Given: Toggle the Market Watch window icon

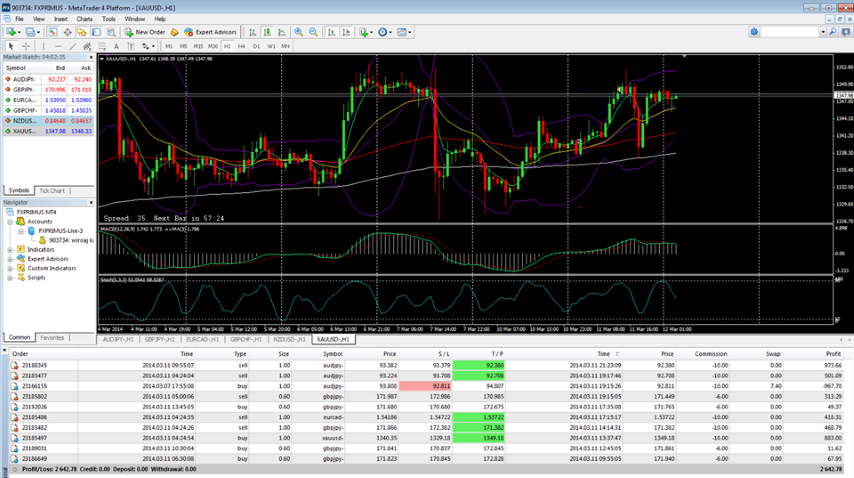Looking at the screenshot, I should pos(53,32).
